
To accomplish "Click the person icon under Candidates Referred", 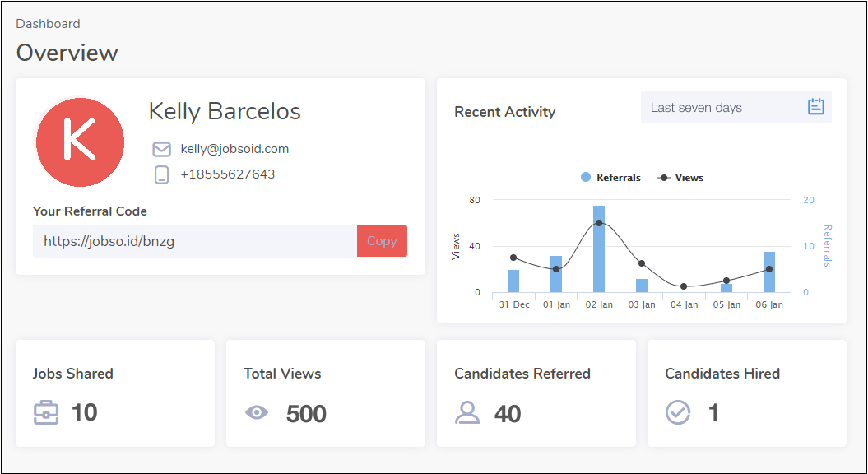I will (x=467, y=412).
